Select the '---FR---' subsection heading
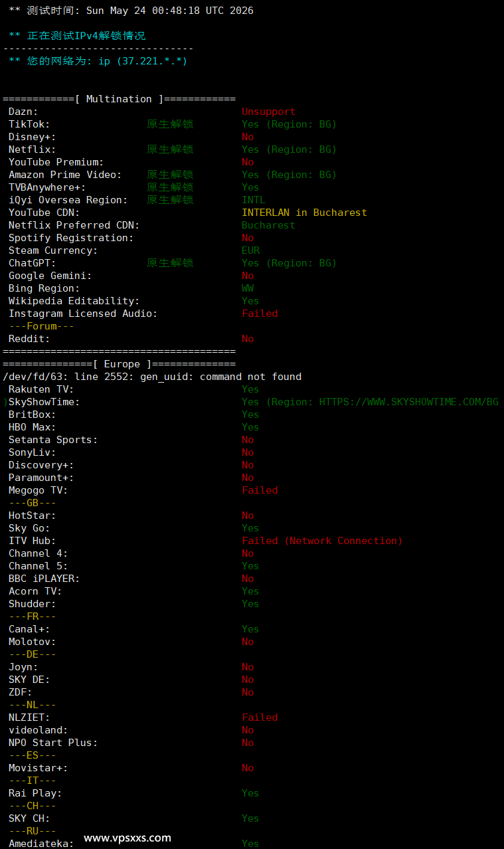Viewport: 504px width, 849px height. point(33,616)
